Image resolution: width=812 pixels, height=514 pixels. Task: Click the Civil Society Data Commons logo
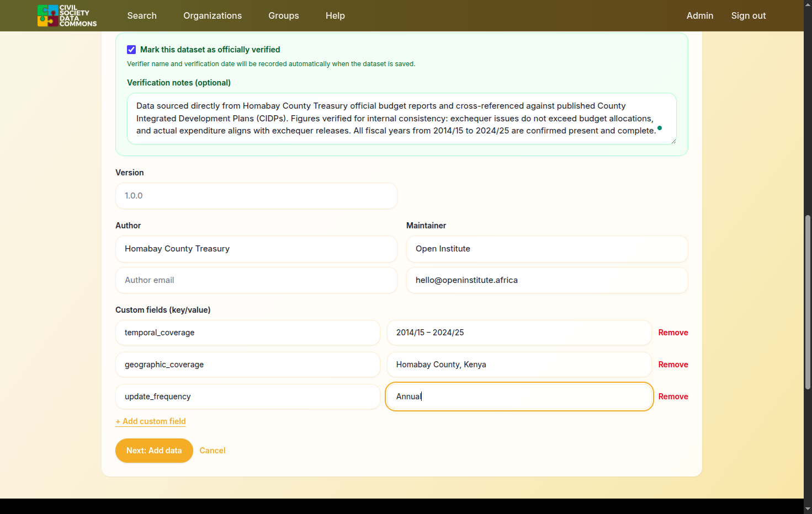(67, 15)
